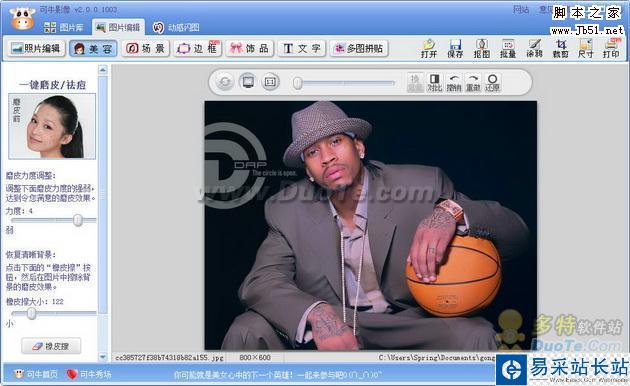Click the 一键磨皮/祛痘 heading

pos(52,85)
